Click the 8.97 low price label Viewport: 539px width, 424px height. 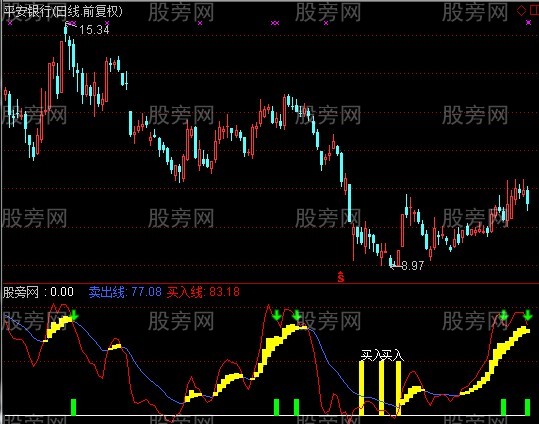coord(412,265)
